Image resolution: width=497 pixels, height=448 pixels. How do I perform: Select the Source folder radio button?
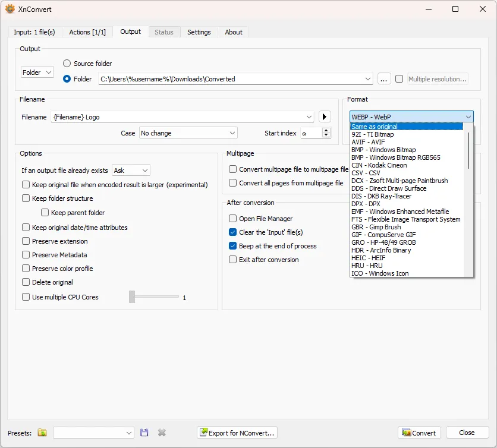pos(67,64)
